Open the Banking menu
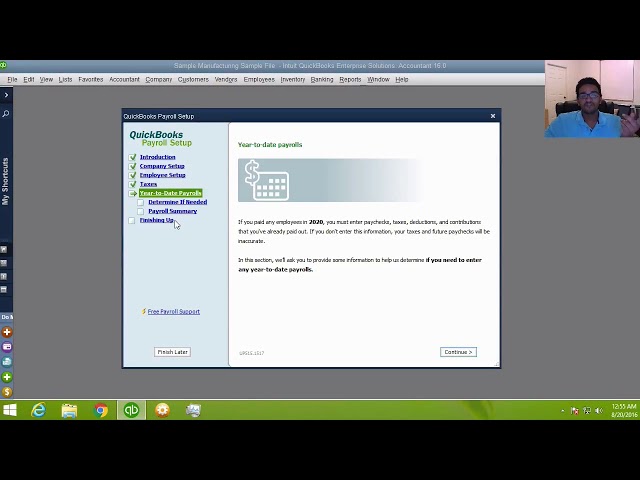This screenshot has height=480, width=640. pyautogui.click(x=322, y=80)
